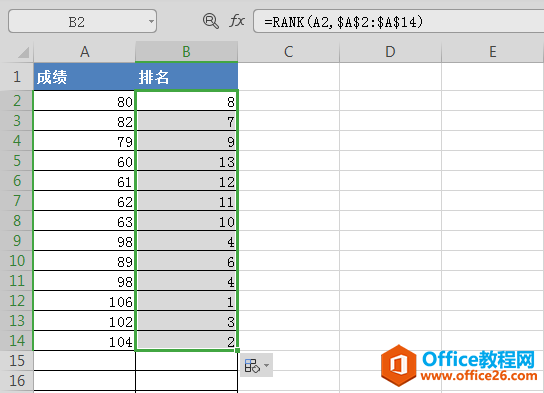This screenshot has width=544, height=393.
Task: Click the 排名 header cell
Action: pyautogui.click(x=186, y=77)
